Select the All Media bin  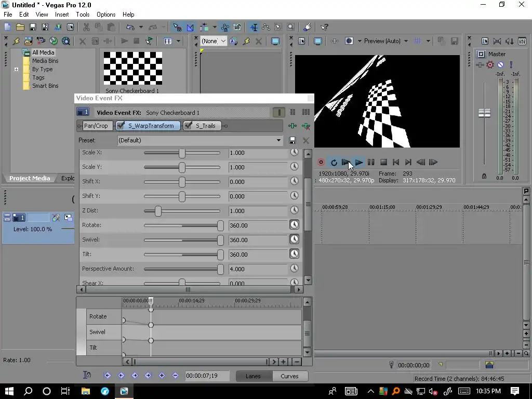(x=43, y=52)
